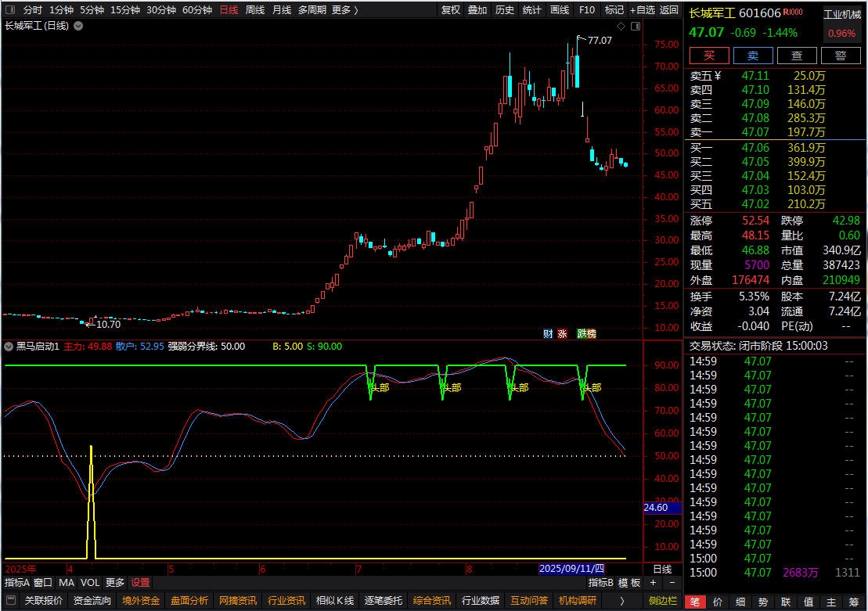
Task: Toggle the 侧边栏 sidebar
Action: (x=663, y=601)
